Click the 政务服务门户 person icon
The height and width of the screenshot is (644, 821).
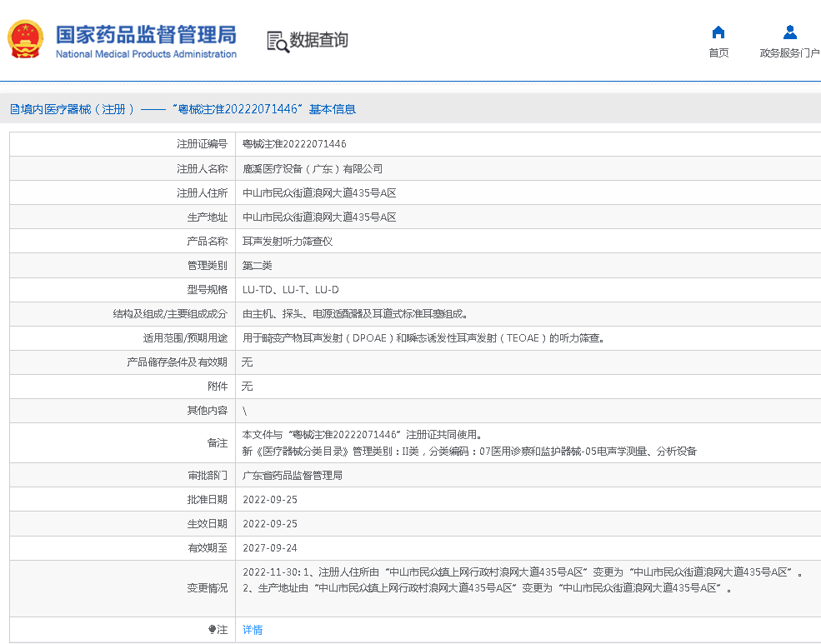pos(789,32)
